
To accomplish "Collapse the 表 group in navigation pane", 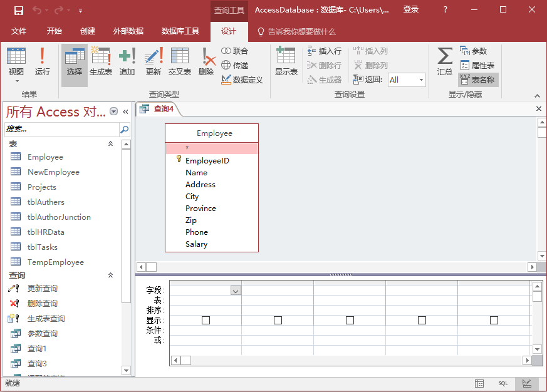I will tap(111, 144).
